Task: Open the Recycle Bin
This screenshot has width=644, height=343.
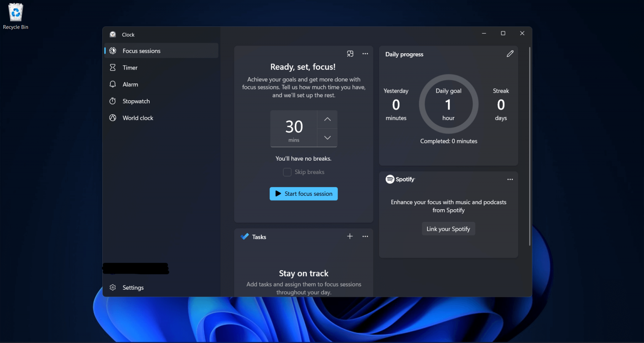Action: coord(15,12)
